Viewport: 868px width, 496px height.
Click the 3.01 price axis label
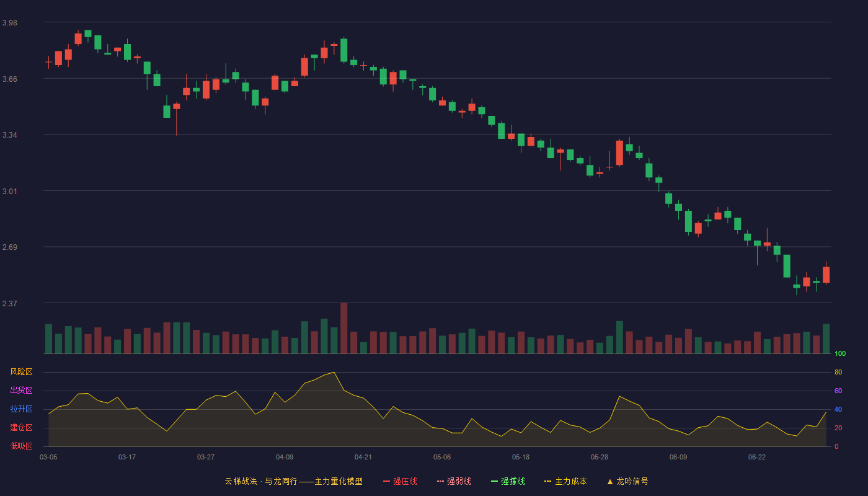[x=10, y=191]
